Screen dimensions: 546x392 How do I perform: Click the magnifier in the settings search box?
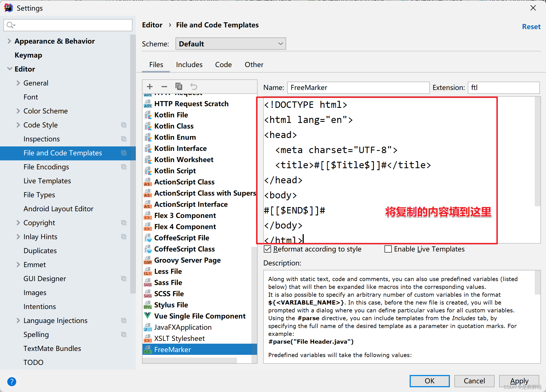pos(11,25)
